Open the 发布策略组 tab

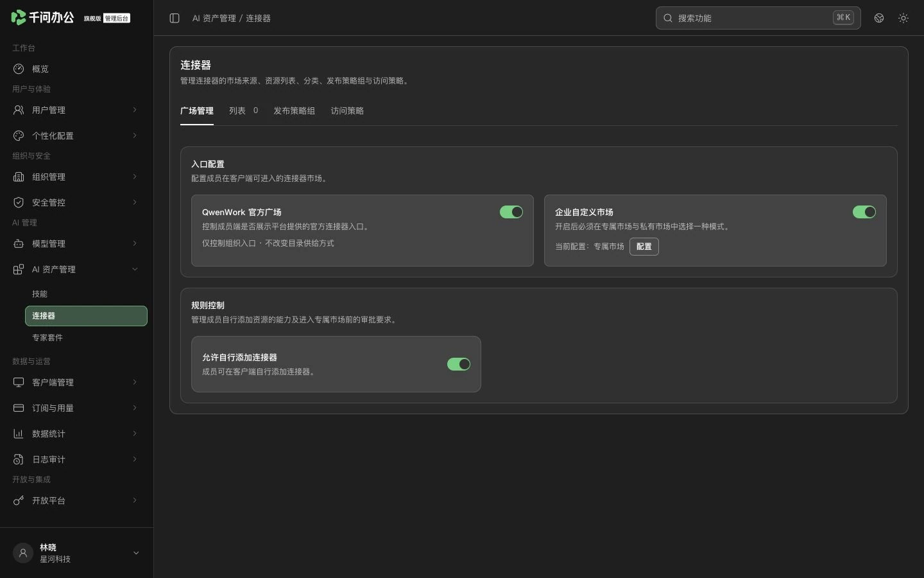294,110
